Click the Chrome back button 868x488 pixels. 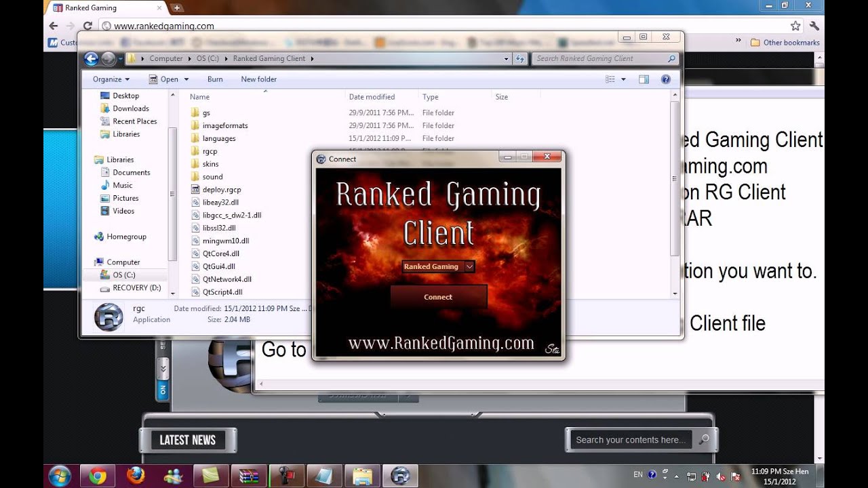(x=54, y=26)
